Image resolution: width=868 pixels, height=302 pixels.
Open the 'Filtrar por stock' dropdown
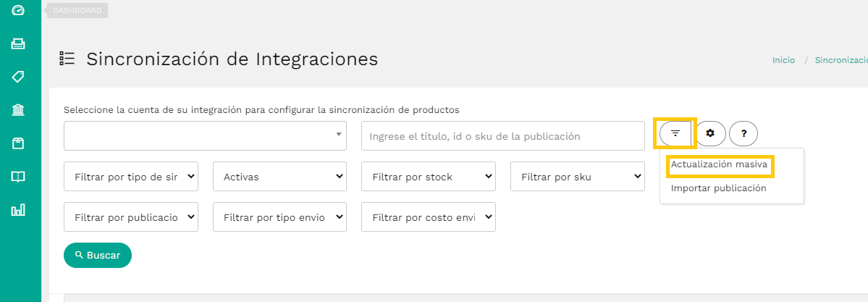tap(429, 177)
